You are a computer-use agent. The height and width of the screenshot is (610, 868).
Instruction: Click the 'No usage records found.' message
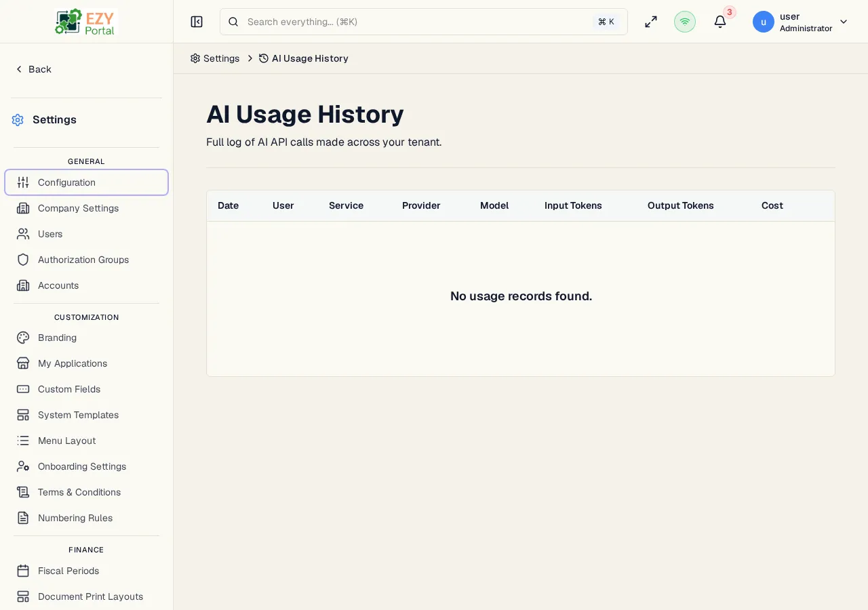(x=521, y=296)
